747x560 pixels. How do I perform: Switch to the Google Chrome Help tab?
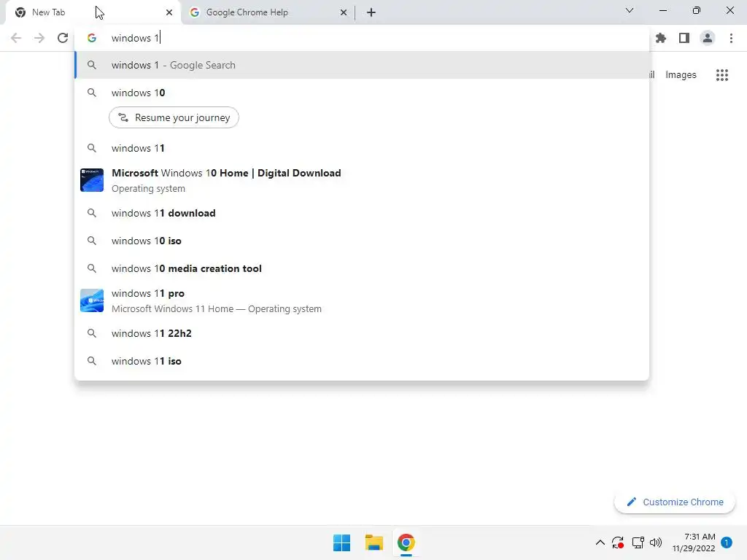point(268,12)
